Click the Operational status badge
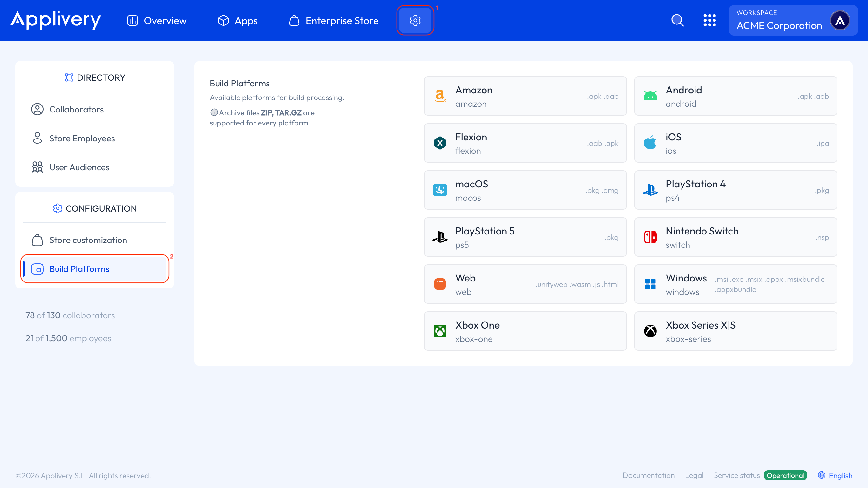868x488 pixels. click(x=785, y=476)
